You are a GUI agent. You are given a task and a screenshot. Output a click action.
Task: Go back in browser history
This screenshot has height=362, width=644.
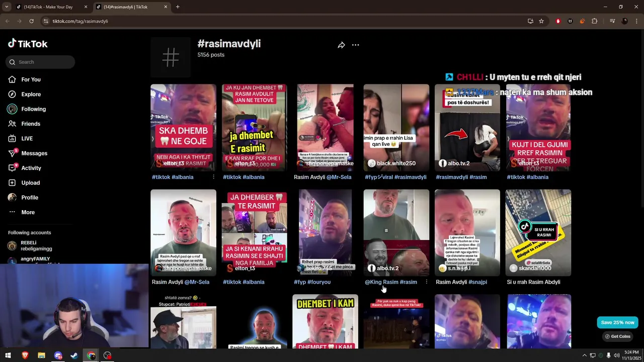pos(7,21)
